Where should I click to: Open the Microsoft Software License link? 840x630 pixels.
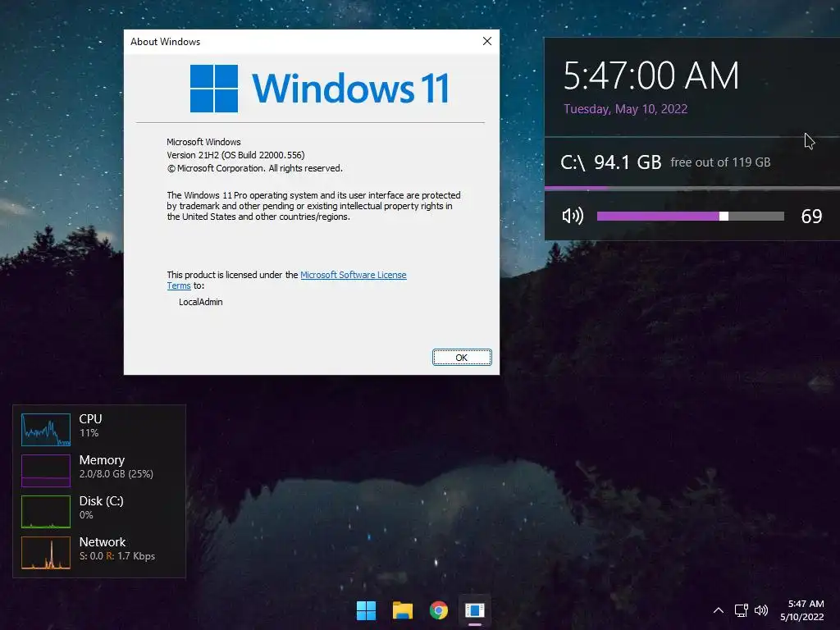[x=353, y=275]
